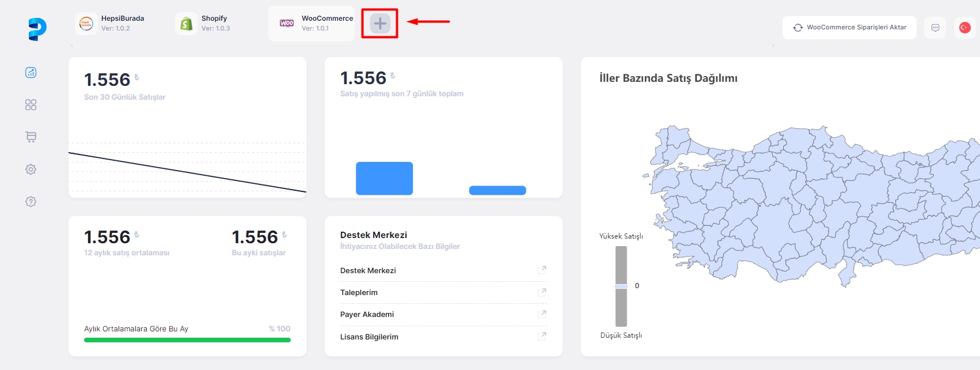
Task: Open the dashboard chart icon in sidebar
Action: [31, 73]
